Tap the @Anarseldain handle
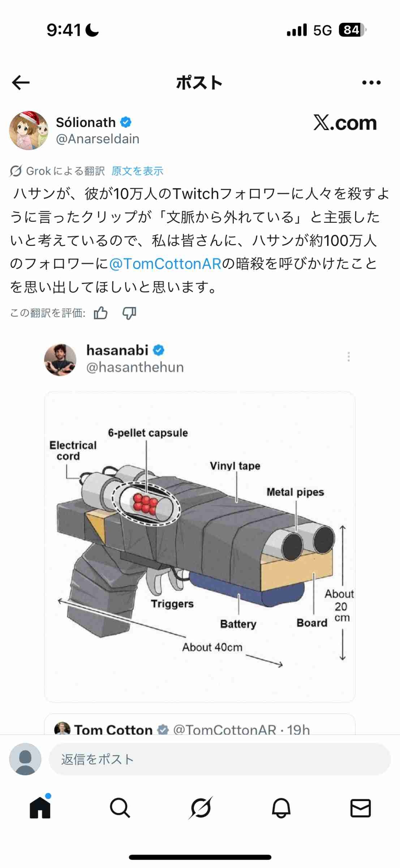 pyautogui.click(x=98, y=139)
